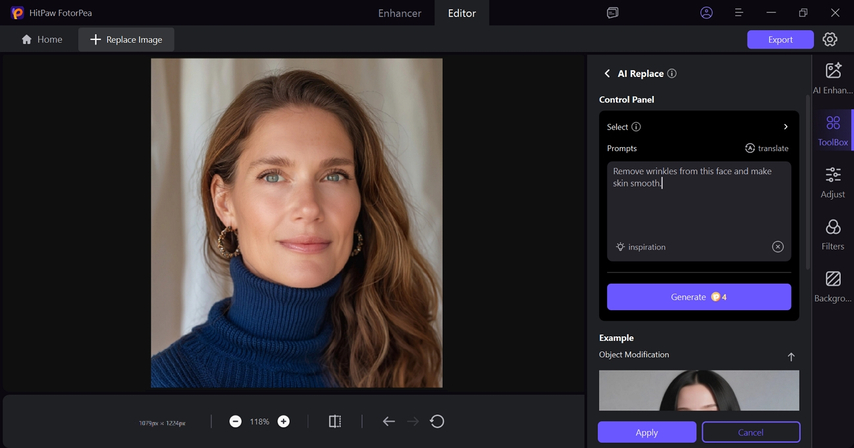Toggle the compare split view icon
This screenshot has width=854, height=448.
pos(335,421)
